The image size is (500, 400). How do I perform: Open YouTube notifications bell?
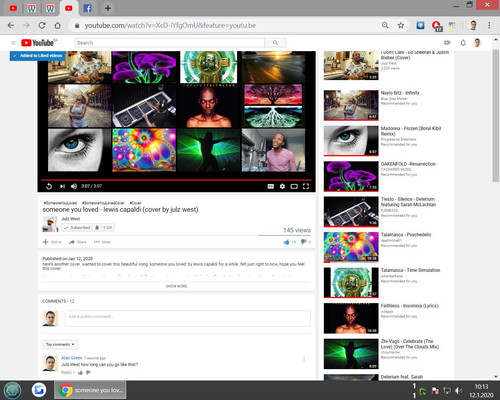(x=463, y=43)
